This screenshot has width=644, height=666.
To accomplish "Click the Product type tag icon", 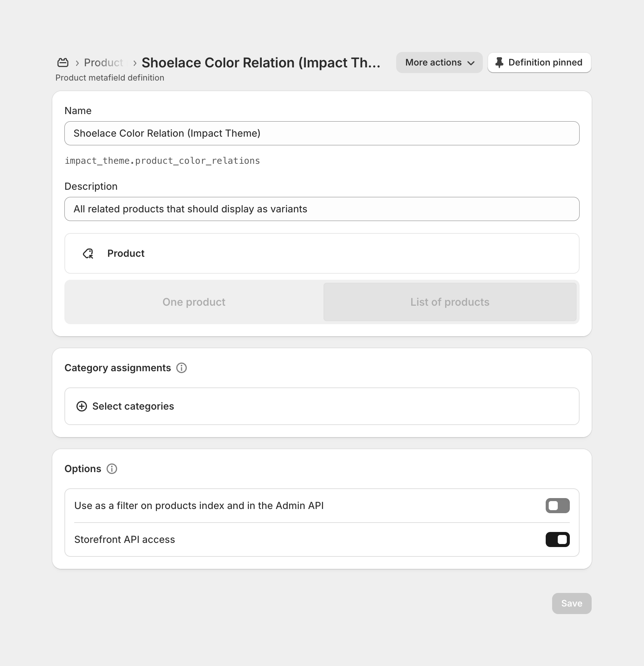I will [x=88, y=253].
